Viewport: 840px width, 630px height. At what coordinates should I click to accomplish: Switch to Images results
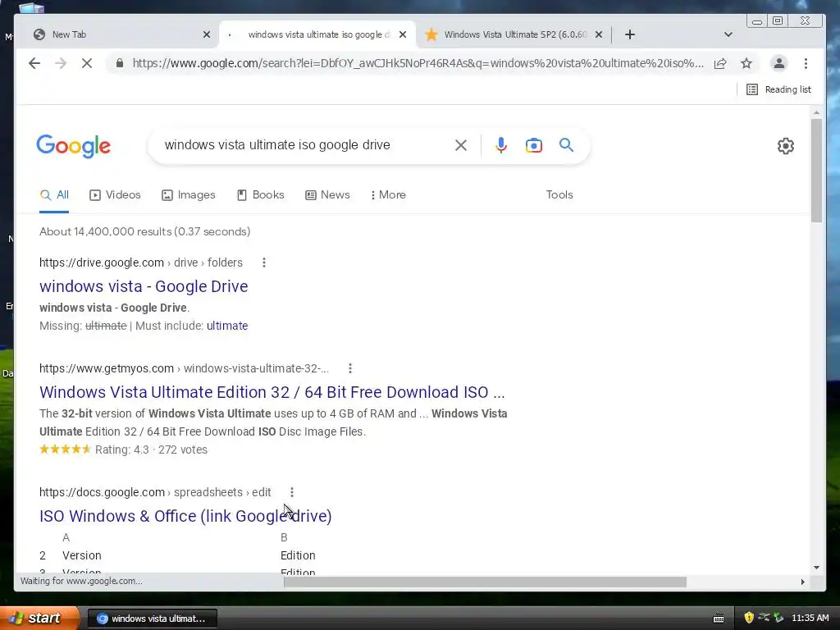[189, 195]
